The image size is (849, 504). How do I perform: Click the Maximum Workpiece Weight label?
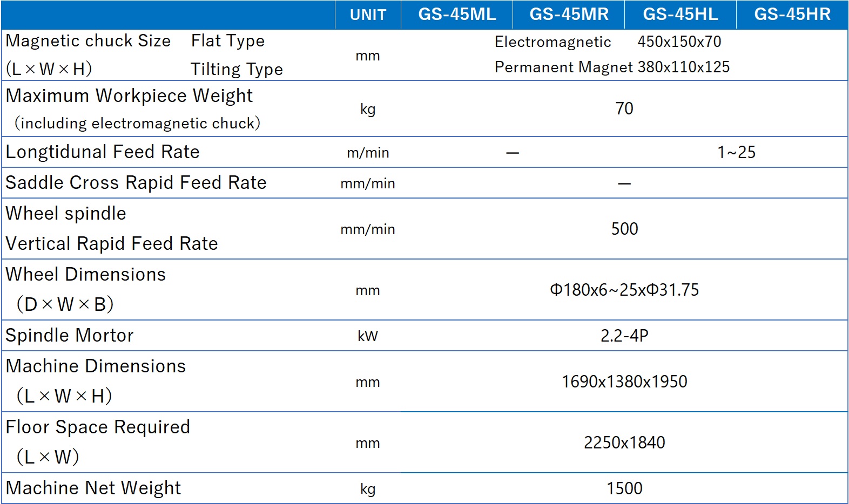(129, 96)
